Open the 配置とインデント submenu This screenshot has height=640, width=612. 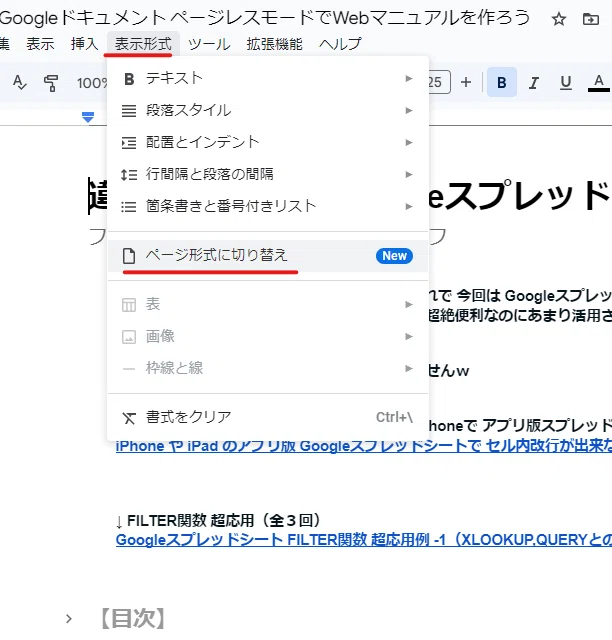[x=268, y=142]
